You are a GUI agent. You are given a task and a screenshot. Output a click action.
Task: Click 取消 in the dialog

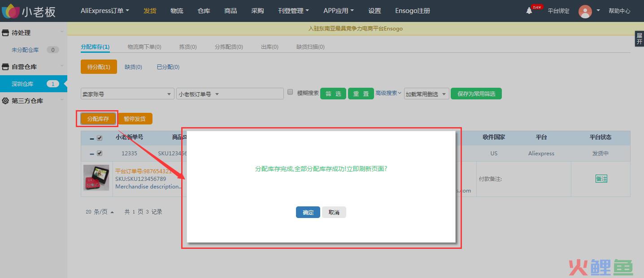pyautogui.click(x=334, y=212)
